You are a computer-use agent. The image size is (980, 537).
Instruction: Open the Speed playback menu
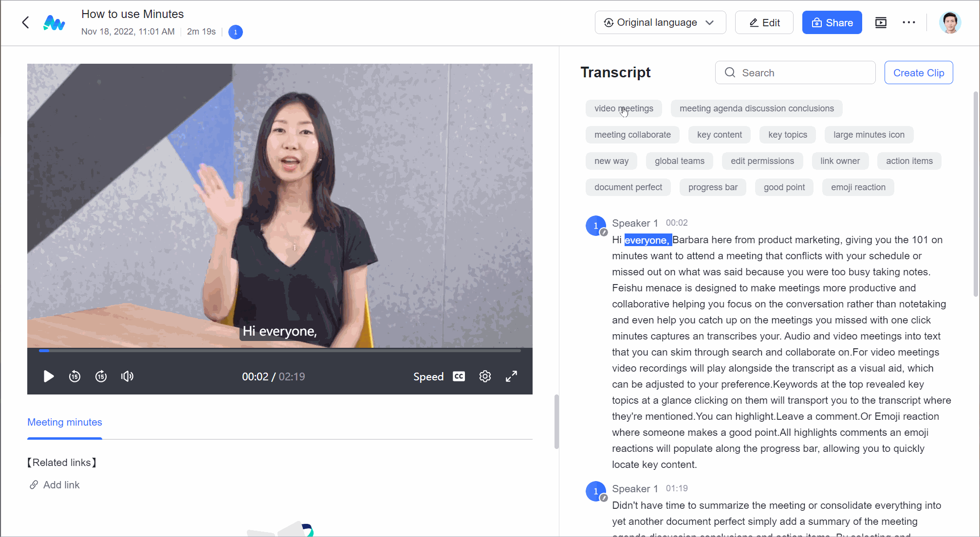point(428,376)
